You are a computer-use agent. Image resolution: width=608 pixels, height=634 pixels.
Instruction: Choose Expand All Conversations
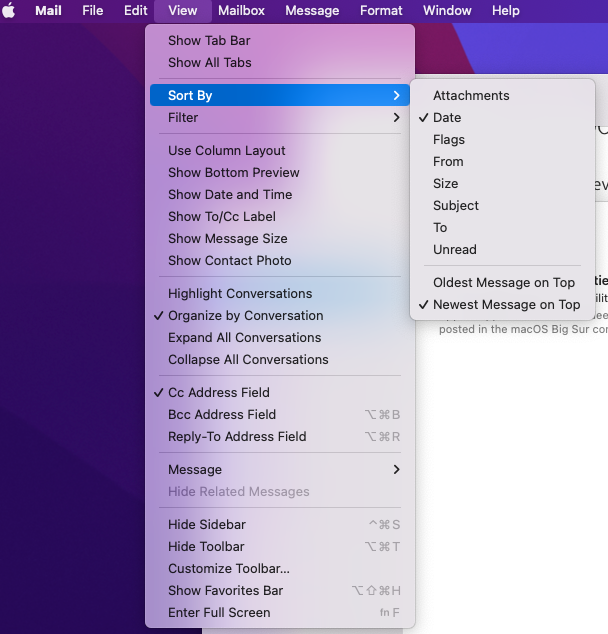coord(280,338)
